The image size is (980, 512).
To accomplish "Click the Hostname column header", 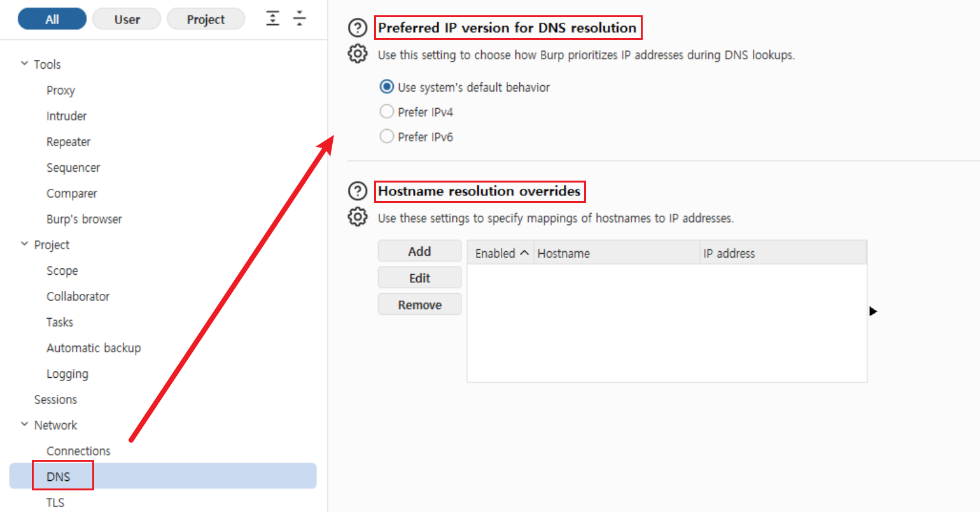I will coord(617,253).
